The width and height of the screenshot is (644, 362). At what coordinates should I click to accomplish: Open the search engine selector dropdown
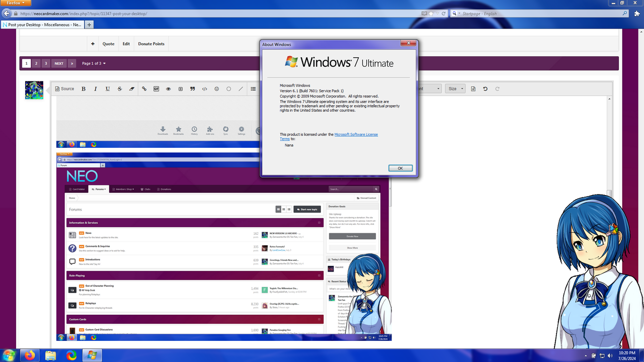pyautogui.click(x=455, y=14)
